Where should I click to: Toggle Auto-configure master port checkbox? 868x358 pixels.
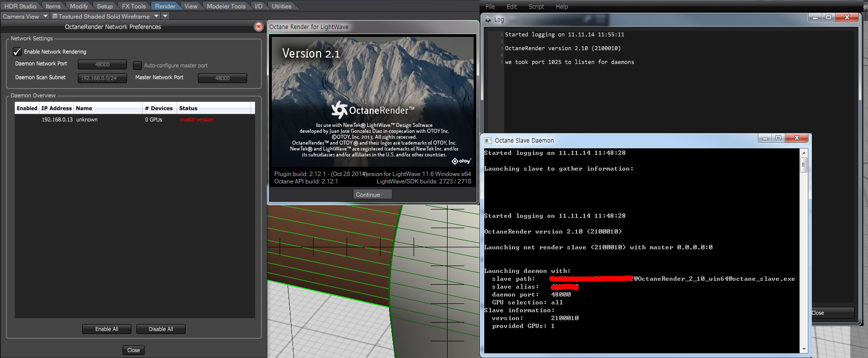point(137,65)
